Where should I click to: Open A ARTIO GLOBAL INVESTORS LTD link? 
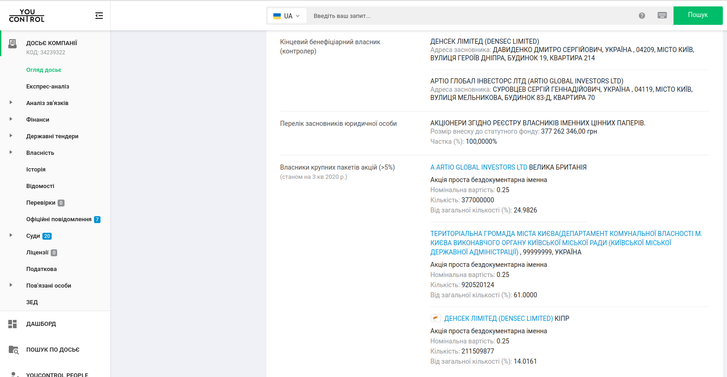click(x=478, y=167)
